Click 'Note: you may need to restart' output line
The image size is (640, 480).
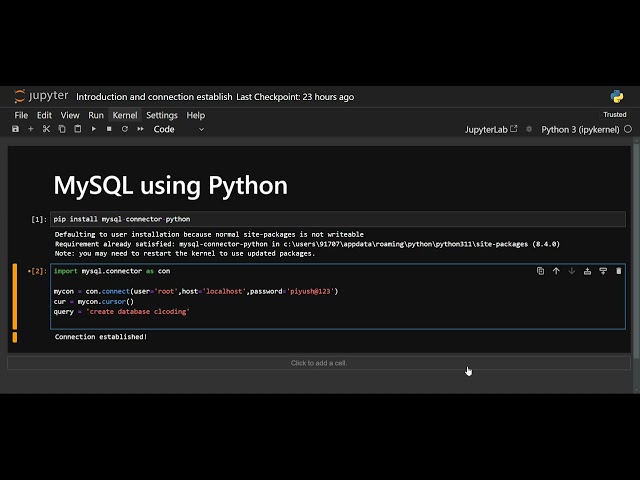coord(185,253)
